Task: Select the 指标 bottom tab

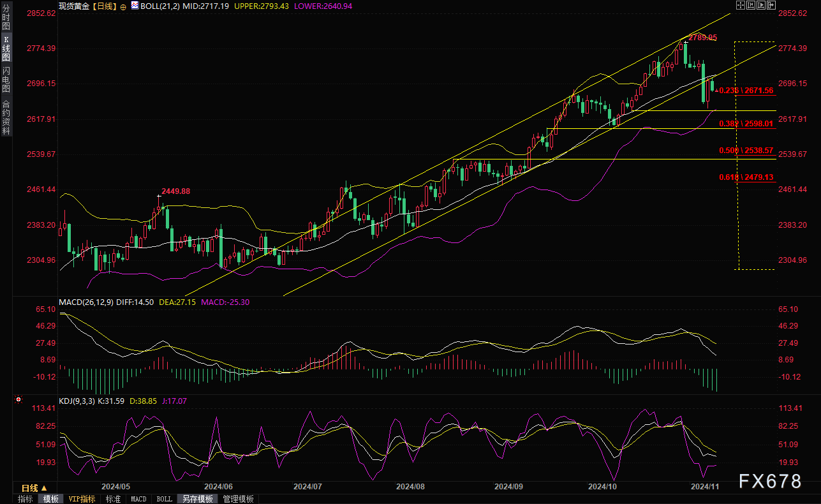Action: (x=26, y=499)
